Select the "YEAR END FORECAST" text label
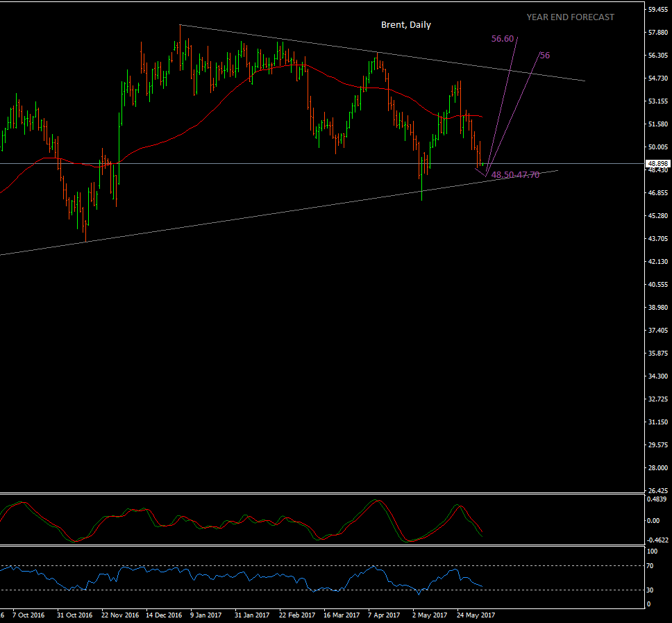This screenshot has width=672, height=623. [x=570, y=17]
